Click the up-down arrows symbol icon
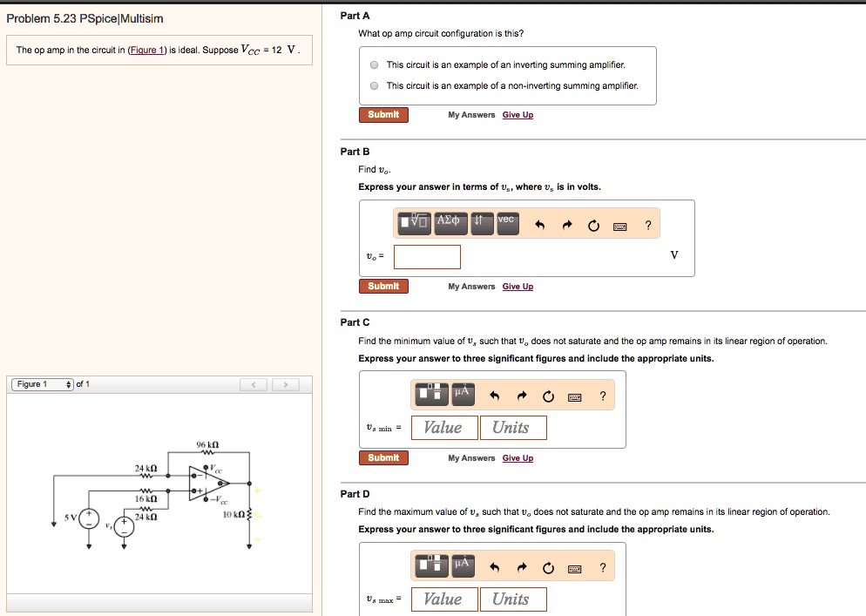This screenshot has height=616, width=866. tap(480, 223)
